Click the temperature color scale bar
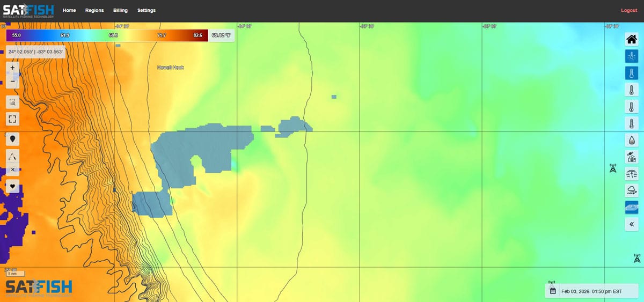 (106, 35)
